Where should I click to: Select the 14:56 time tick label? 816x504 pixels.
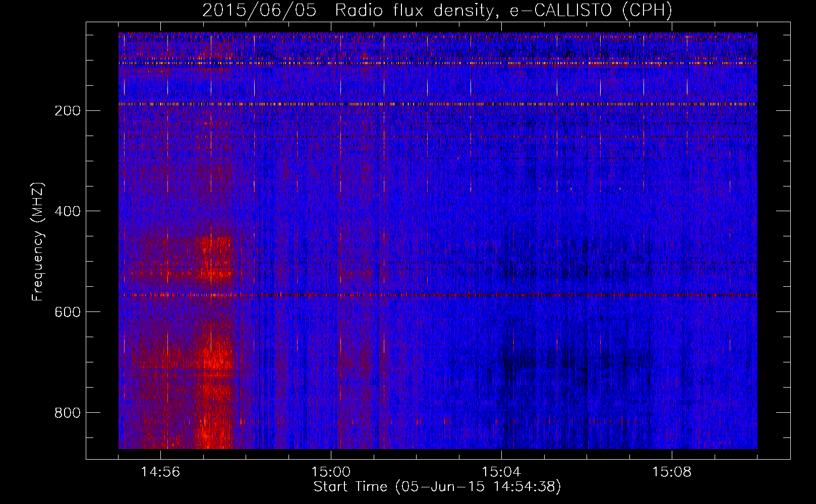click(160, 472)
